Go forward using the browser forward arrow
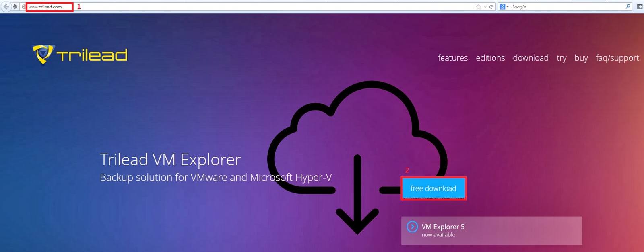This screenshot has height=252, width=644. [15, 6]
